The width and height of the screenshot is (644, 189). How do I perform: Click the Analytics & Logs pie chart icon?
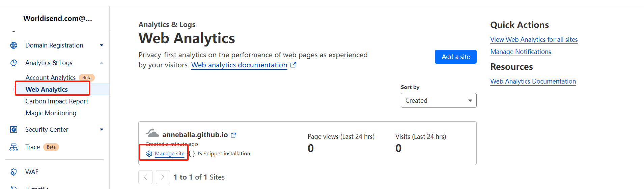(x=14, y=63)
